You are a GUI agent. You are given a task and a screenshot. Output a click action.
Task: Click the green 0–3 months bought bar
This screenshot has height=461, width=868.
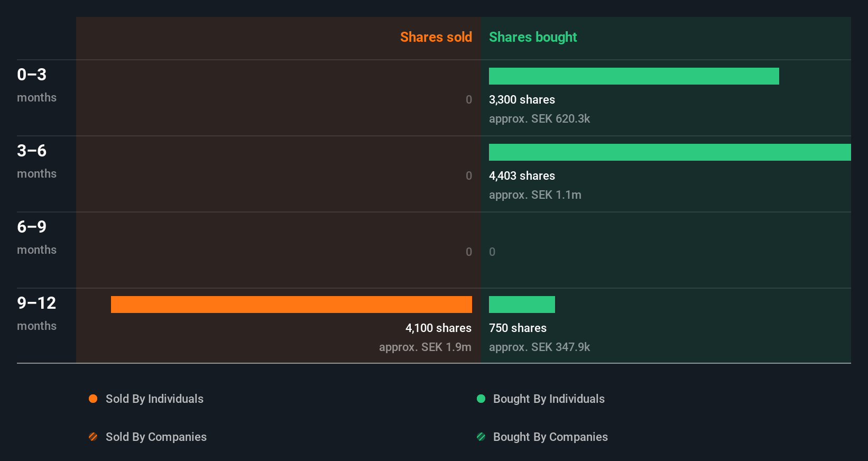(x=634, y=76)
